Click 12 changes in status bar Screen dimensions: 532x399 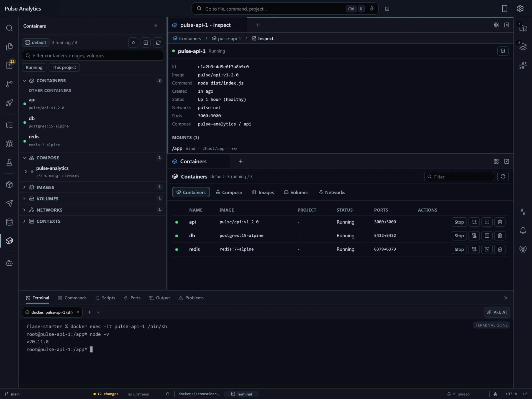106,394
